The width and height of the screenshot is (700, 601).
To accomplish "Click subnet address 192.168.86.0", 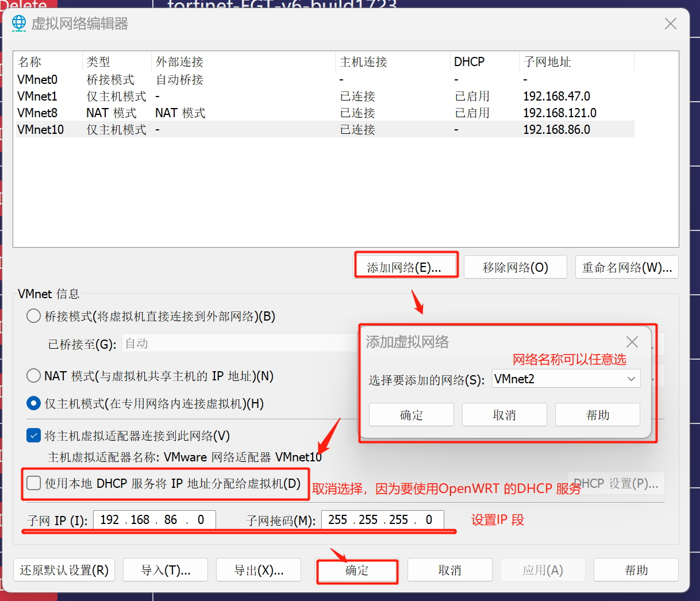I will point(556,129).
